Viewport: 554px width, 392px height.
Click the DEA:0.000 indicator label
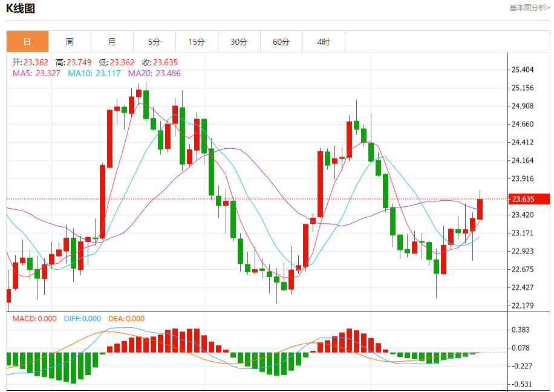(126, 319)
